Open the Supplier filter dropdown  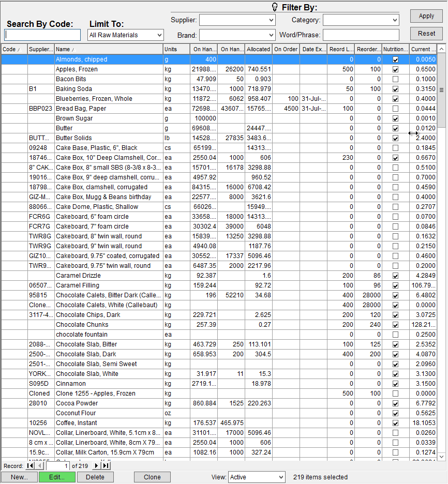coord(271,20)
